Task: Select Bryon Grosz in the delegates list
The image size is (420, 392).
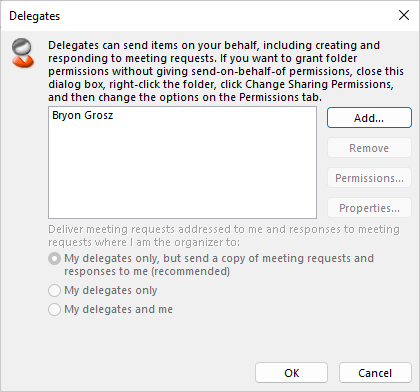Action: [x=83, y=115]
